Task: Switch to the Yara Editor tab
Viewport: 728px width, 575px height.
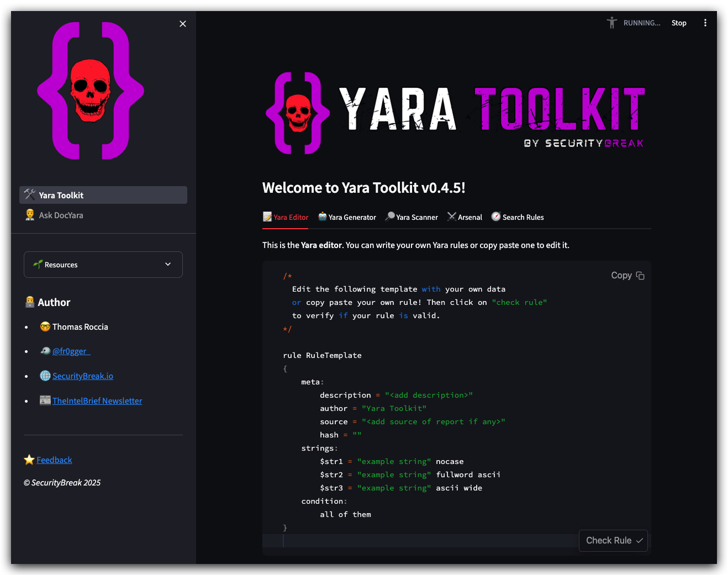Action: point(286,217)
